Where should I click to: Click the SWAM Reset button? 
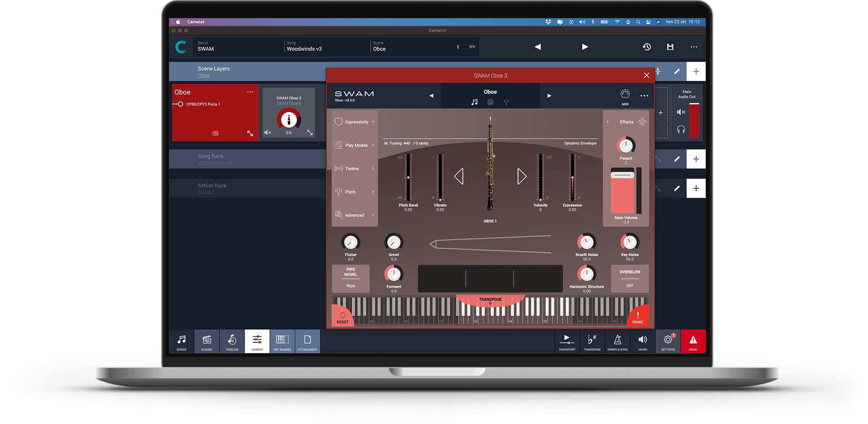point(342,317)
